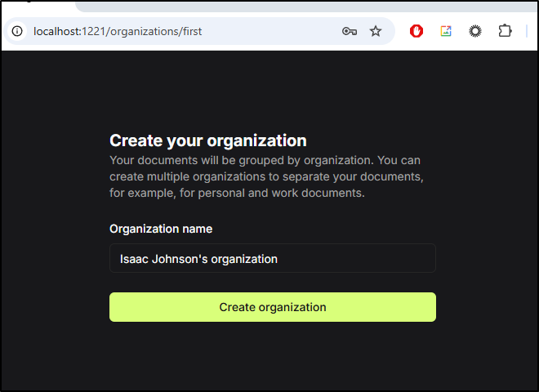539x392 pixels.
Task: Click the empty dark area below Create organization
Action: 273,356
